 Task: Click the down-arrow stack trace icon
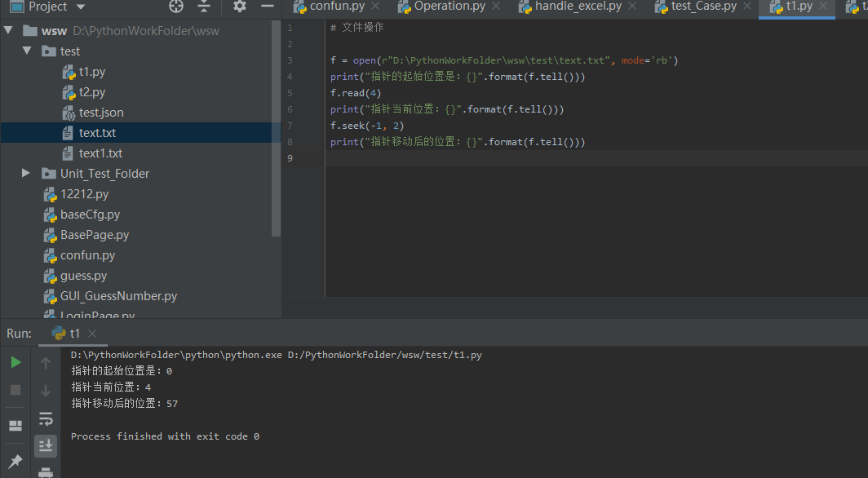pyautogui.click(x=46, y=391)
